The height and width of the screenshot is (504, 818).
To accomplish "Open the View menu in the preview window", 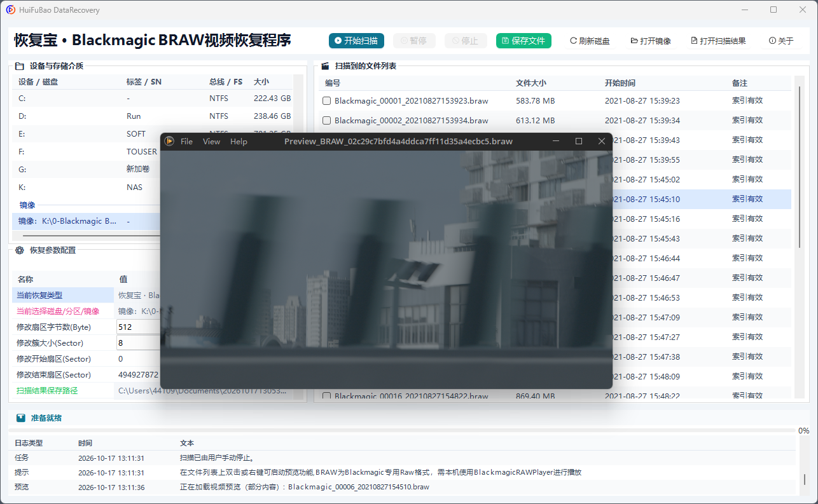I will pos(211,141).
